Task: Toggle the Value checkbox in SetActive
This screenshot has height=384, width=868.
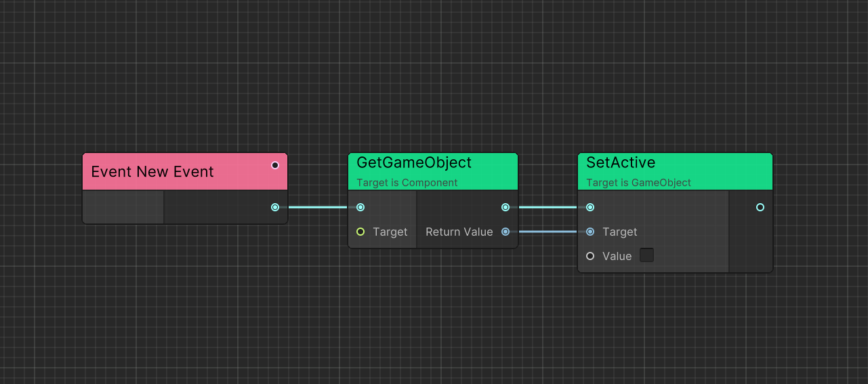Action: tap(647, 255)
